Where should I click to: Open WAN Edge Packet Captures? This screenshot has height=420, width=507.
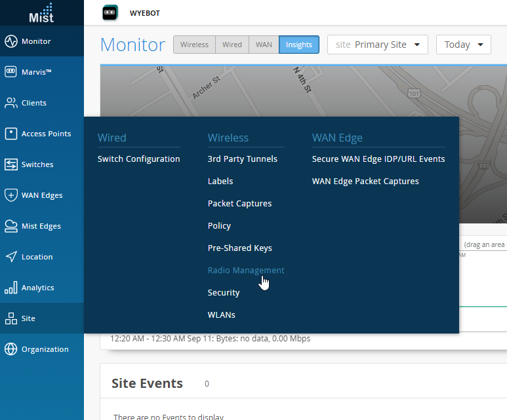point(365,181)
